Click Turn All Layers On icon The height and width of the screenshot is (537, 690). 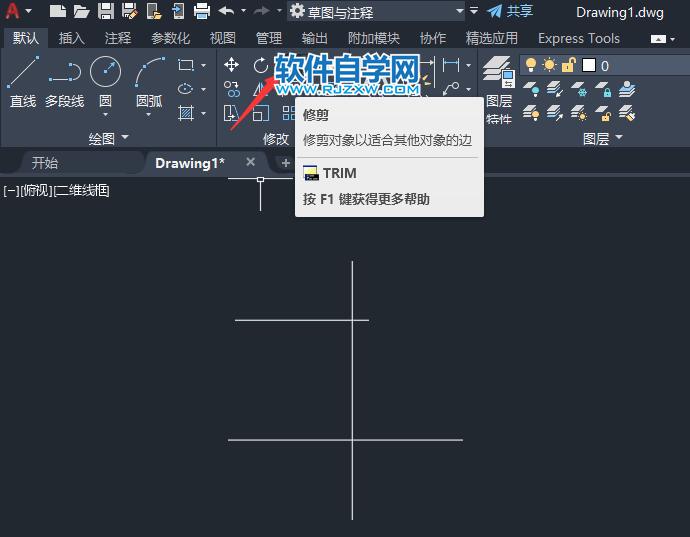coord(531,113)
